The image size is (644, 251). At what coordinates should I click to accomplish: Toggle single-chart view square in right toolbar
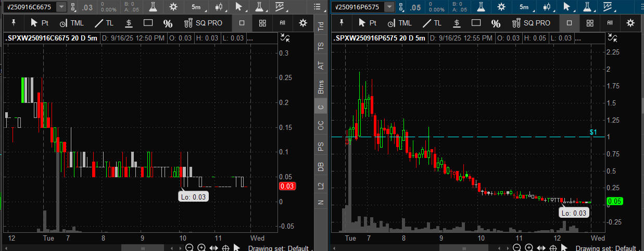point(569,23)
